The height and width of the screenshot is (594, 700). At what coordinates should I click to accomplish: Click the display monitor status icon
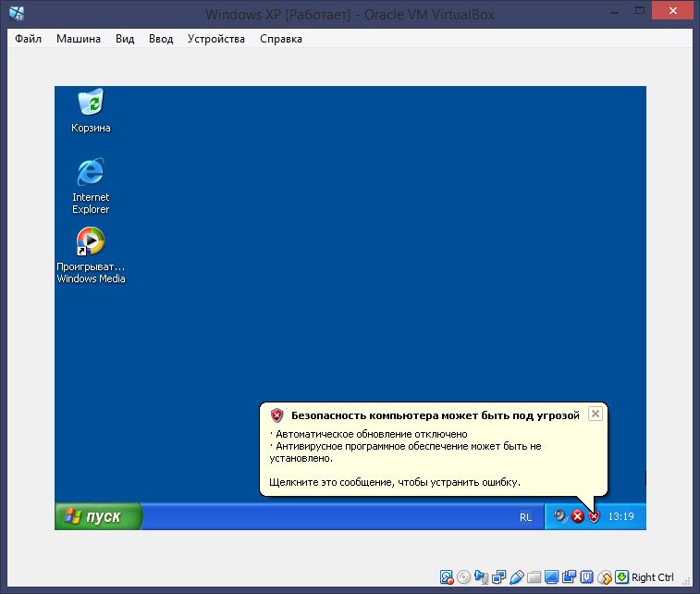(552, 577)
